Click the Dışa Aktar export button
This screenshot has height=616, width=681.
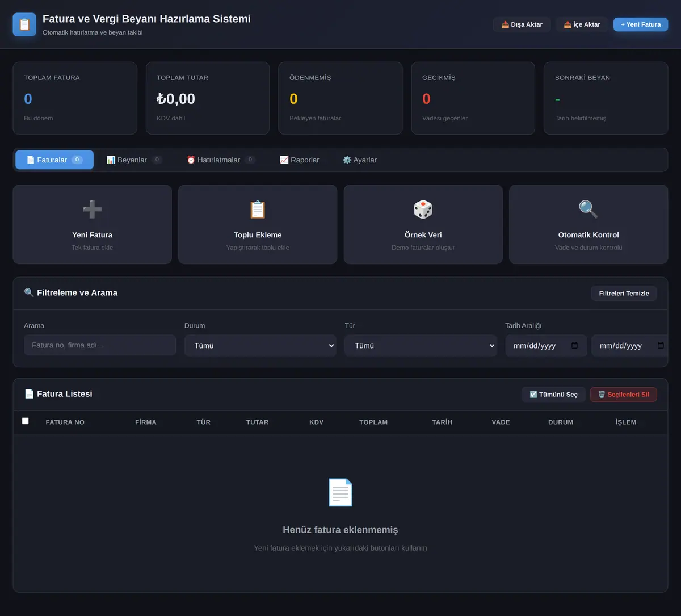[x=522, y=24]
